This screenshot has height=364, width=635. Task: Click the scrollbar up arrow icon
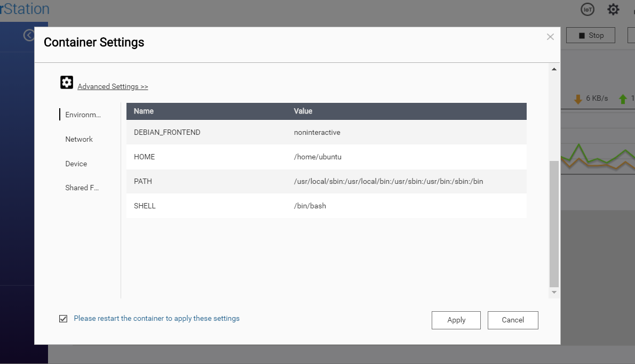(554, 68)
